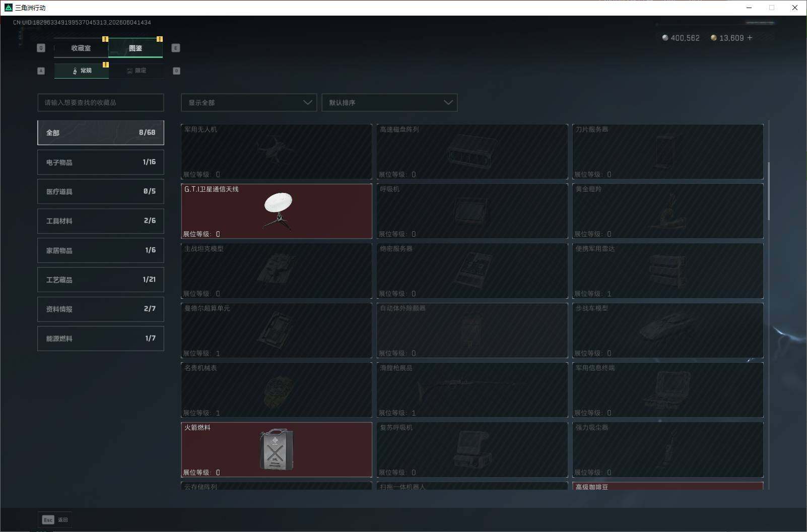Click the G.T.I卫星通信天线 dish icon
This screenshot has height=532, width=807.
278,211
